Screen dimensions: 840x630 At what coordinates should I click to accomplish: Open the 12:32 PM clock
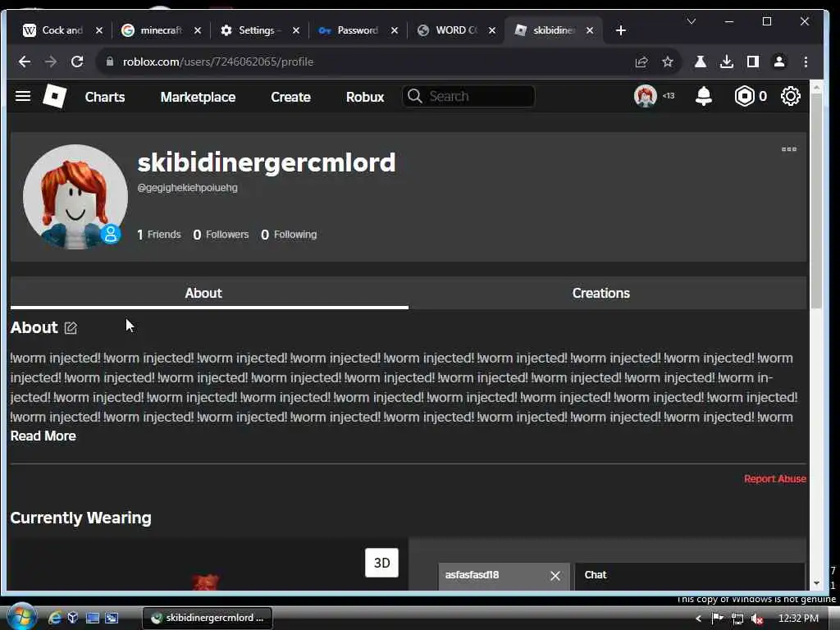pos(798,619)
